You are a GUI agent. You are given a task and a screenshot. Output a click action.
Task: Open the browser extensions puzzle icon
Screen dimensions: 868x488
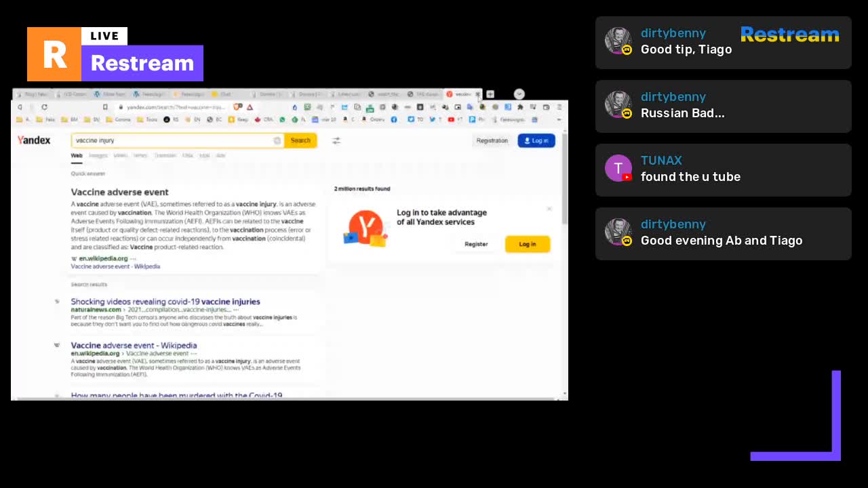(x=520, y=107)
